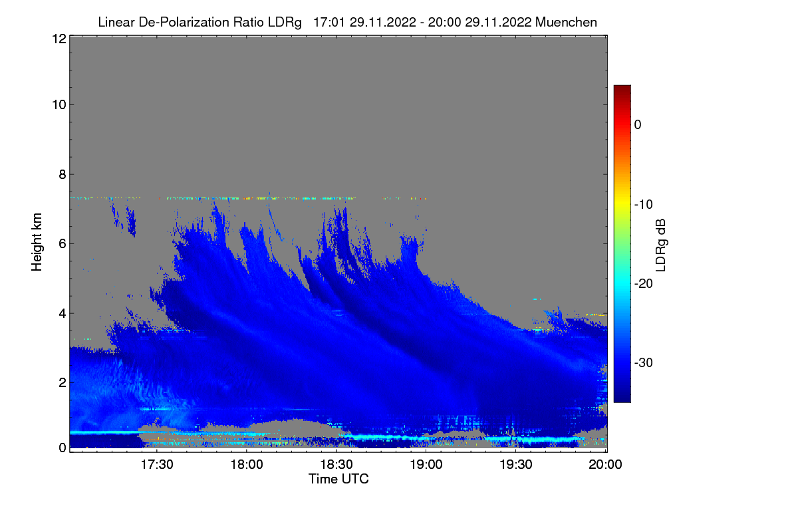Screen dimensions: 798x532
Task: Click the 4 km height tick label
Action: click(x=62, y=313)
